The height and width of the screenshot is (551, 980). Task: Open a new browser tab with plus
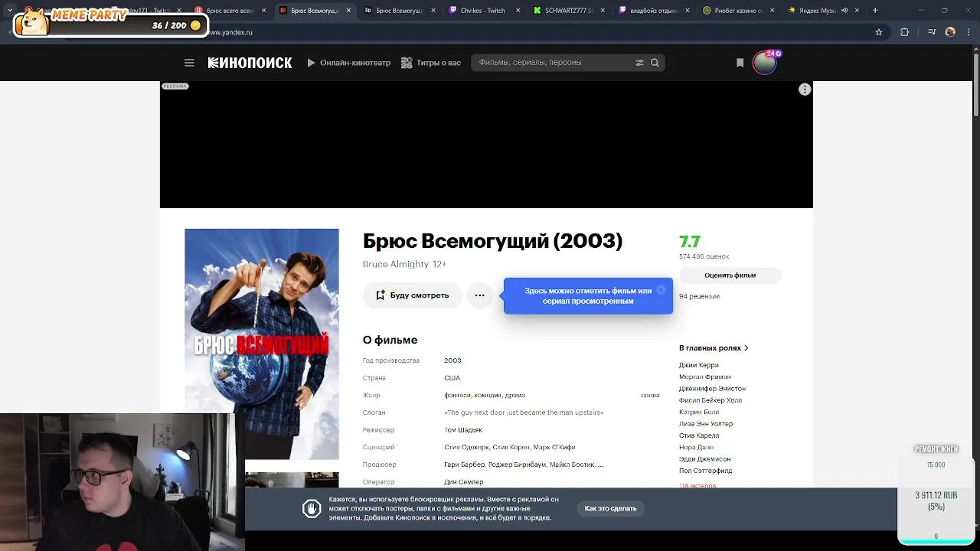click(x=875, y=11)
